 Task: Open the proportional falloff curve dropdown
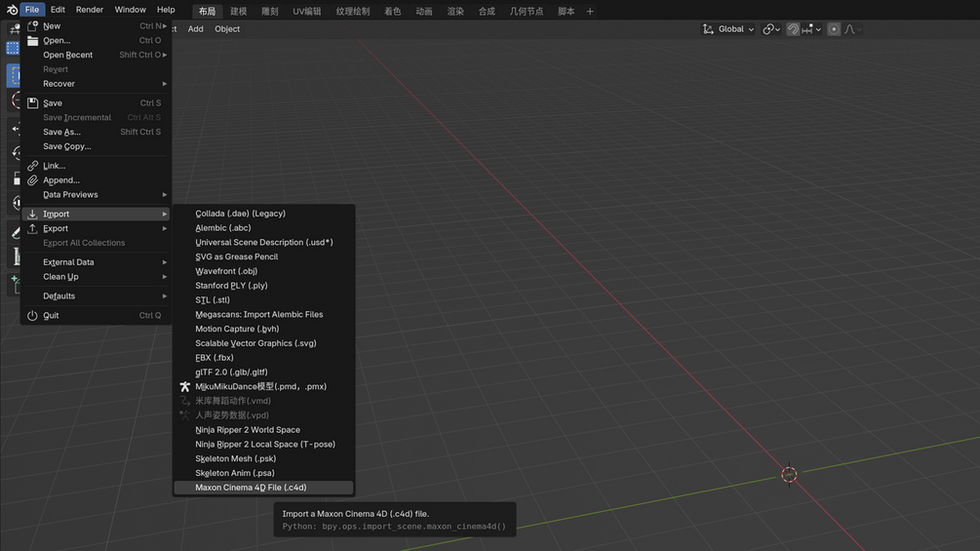(x=853, y=29)
